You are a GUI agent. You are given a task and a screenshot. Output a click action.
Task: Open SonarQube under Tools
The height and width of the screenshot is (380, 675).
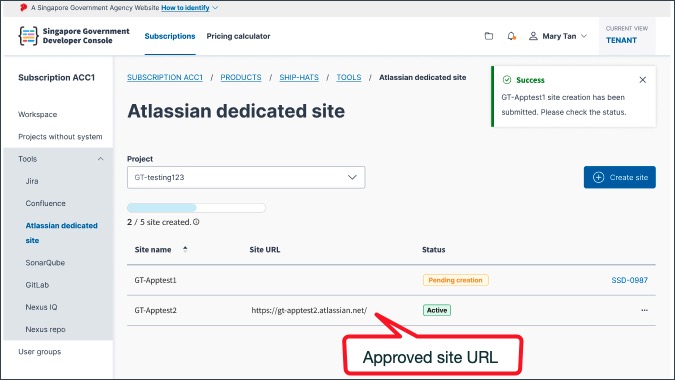click(45, 263)
